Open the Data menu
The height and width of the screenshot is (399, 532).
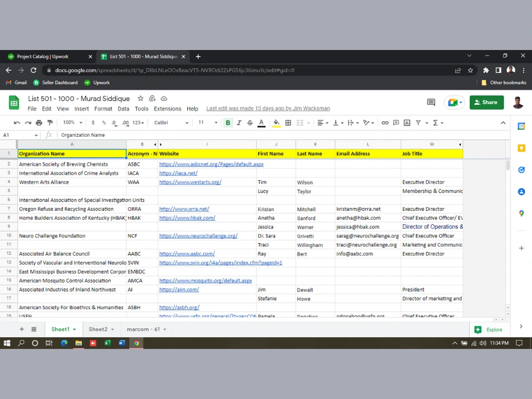(x=123, y=109)
